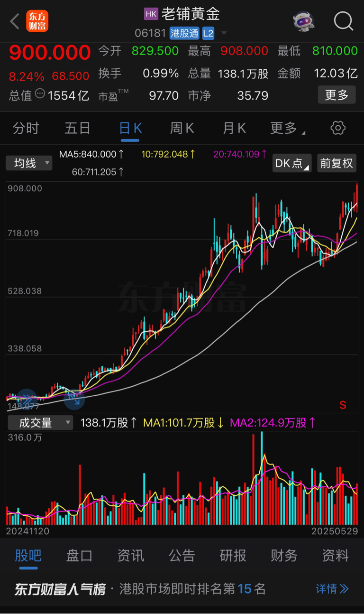Tap the 金额 12.03亿 value
The width and height of the screenshot is (364, 614).
(336, 73)
